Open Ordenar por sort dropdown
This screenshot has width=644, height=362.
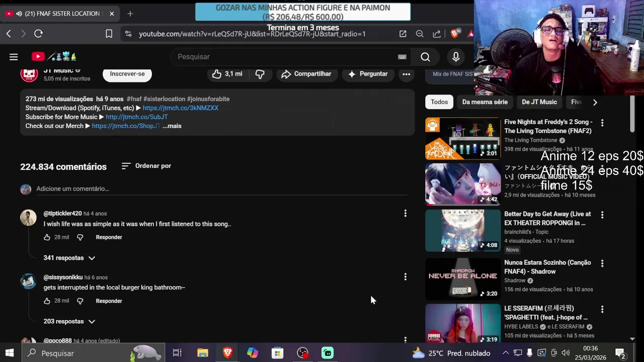click(146, 166)
